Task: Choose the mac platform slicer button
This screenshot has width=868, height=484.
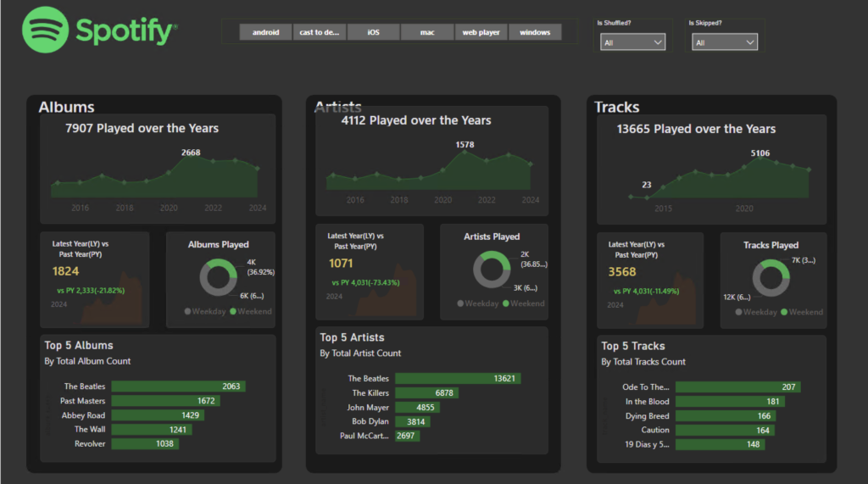Action: [427, 33]
